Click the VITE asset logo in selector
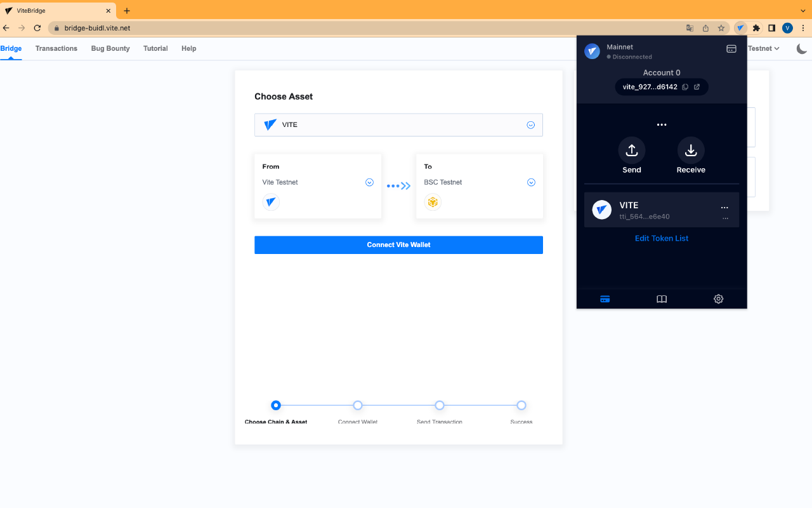 point(270,124)
